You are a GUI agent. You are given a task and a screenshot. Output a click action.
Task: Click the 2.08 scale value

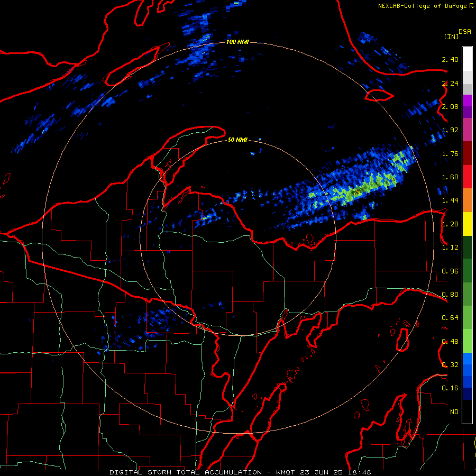(450, 106)
